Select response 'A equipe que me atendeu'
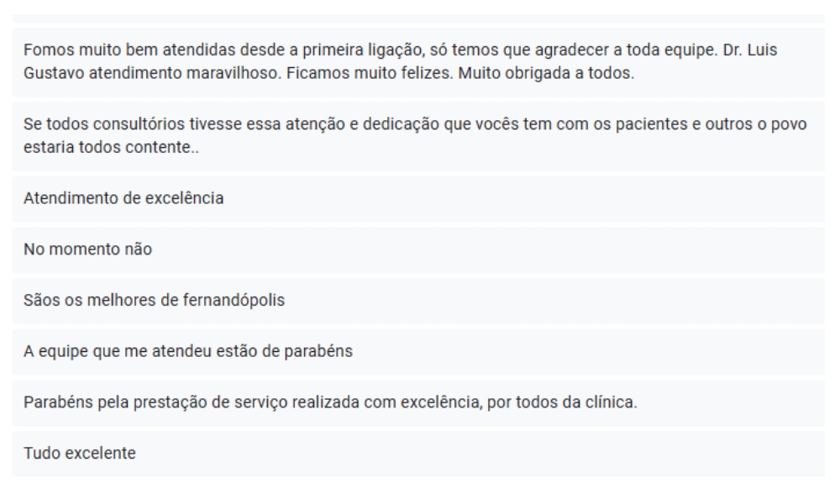 (x=418, y=351)
